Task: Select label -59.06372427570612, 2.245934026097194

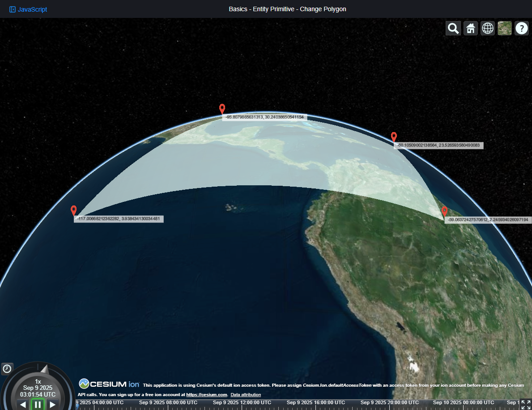Action: point(488,220)
